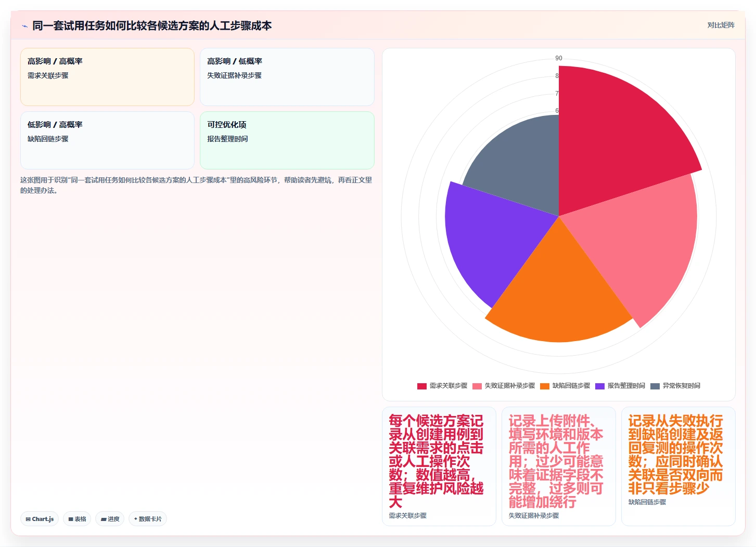This screenshot has height=547, width=756.
Task: Select the 低影响 / 高概率 quadrant card
Action: 107,140
